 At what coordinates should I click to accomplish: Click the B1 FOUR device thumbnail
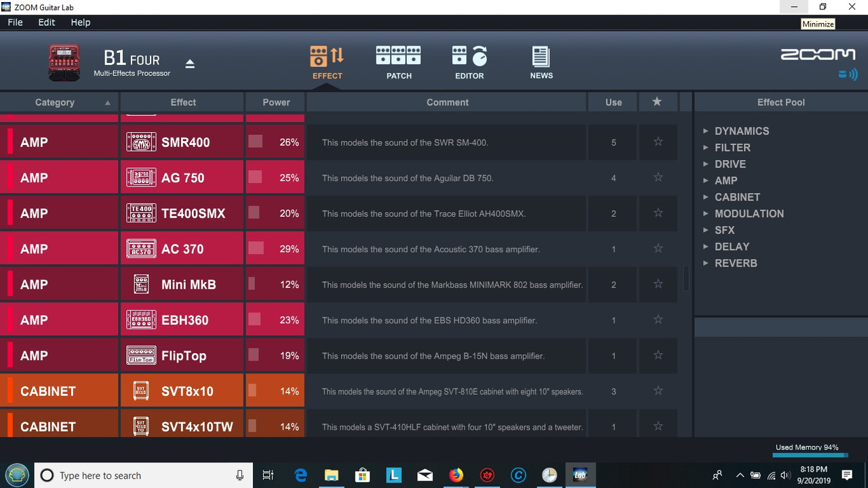click(x=64, y=62)
